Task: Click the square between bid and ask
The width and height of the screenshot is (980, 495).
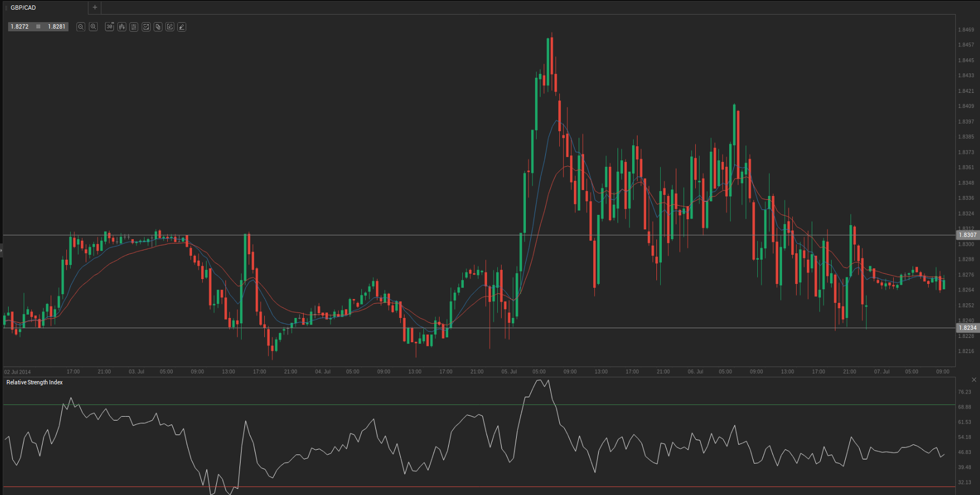Action: pos(38,26)
